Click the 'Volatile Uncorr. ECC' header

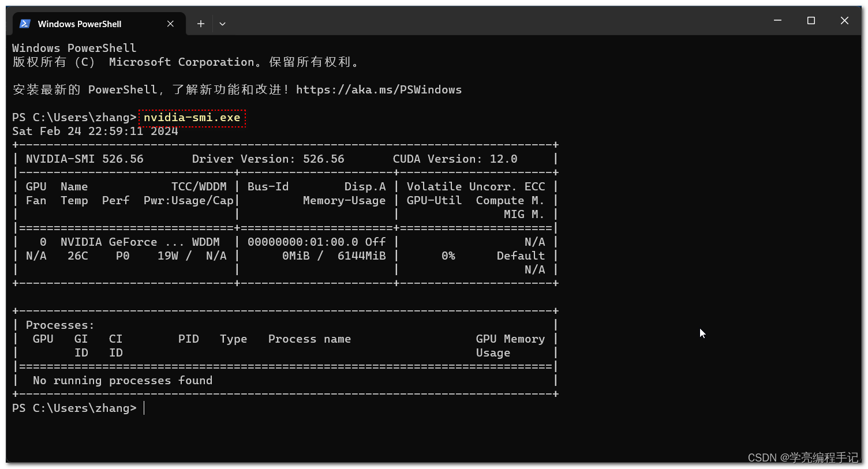point(476,186)
